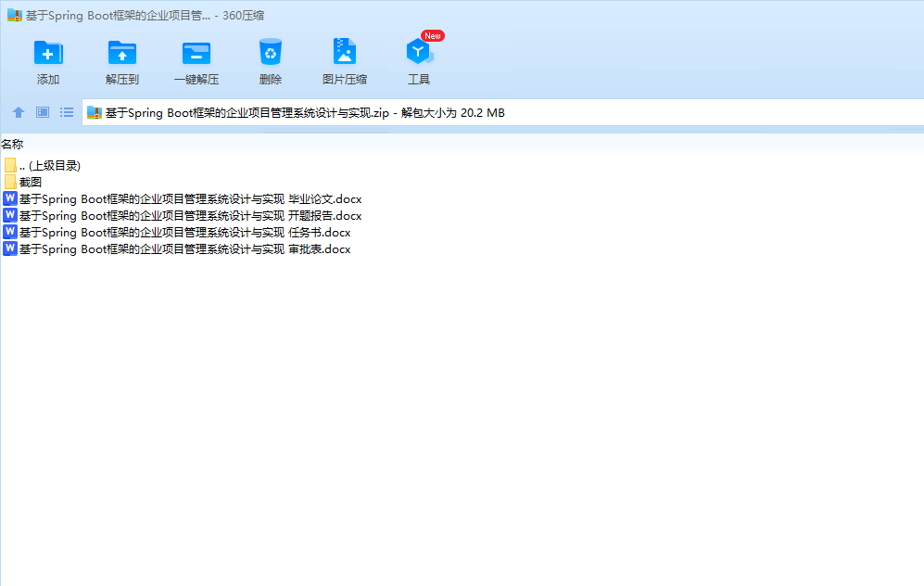The width and height of the screenshot is (924, 586).
Task: Switch to the icon view mode button
Action: pos(43,112)
